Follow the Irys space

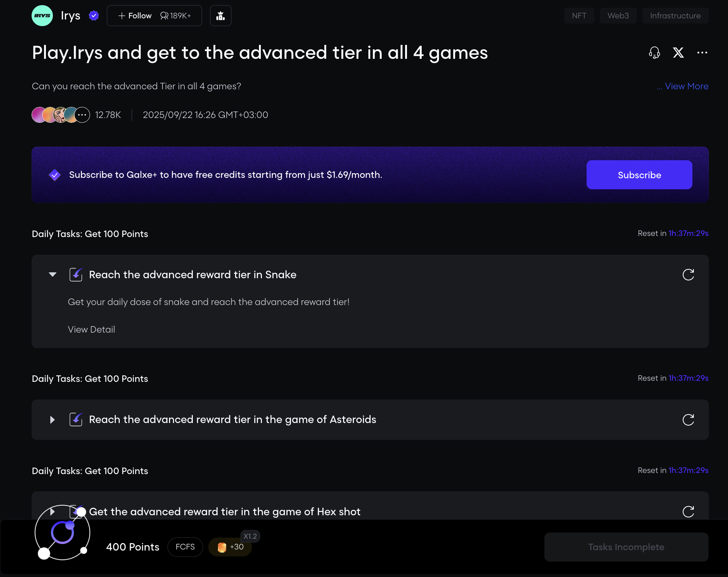[x=135, y=16]
